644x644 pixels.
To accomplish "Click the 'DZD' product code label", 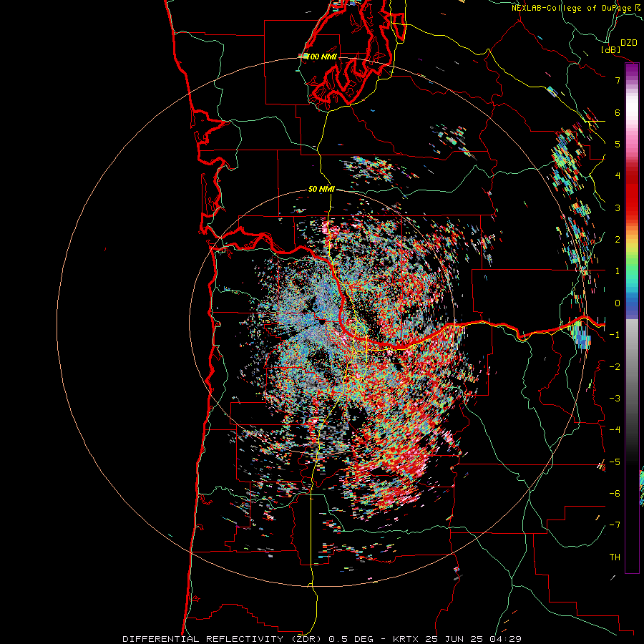I will click(x=628, y=43).
